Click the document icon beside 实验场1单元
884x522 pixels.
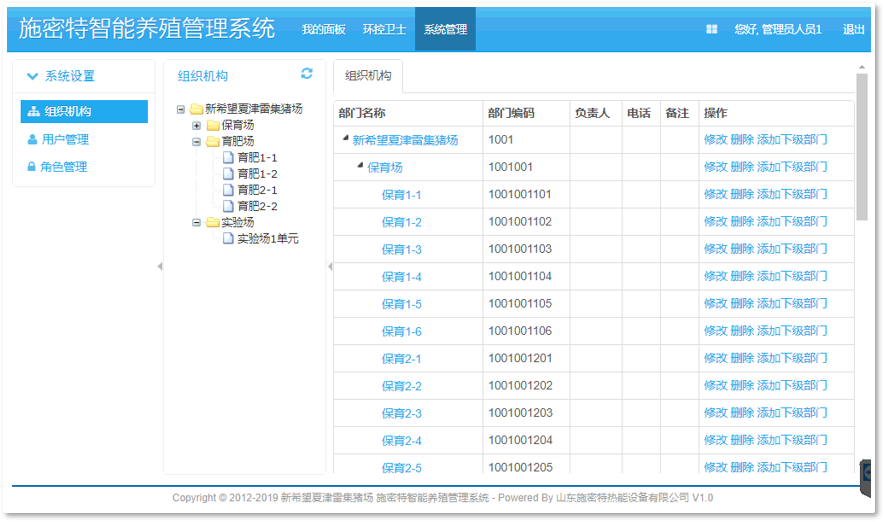point(228,239)
